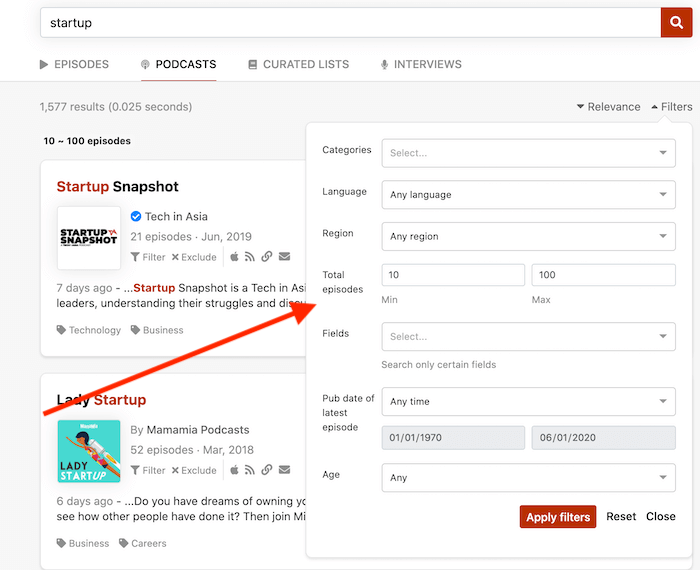Click Apple Podcasts icon for Lady Startup

[234, 470]
